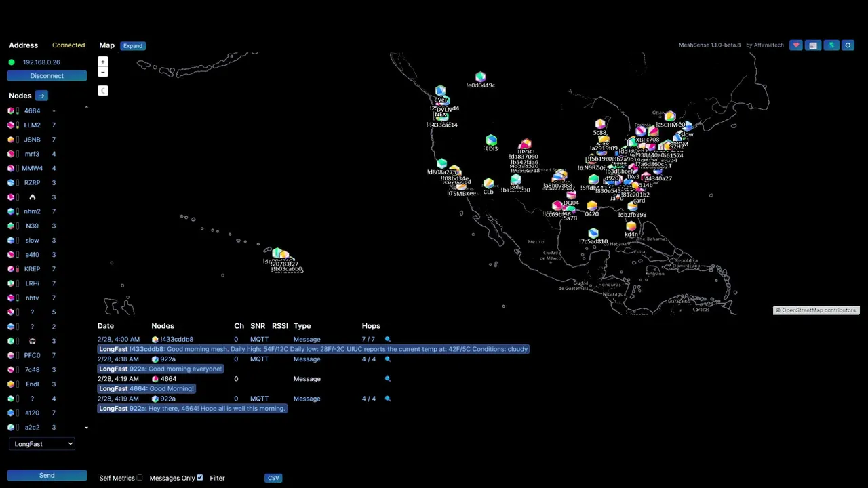Image resolution: width=868 pixels, height=488 pixels.
Task: Click node name a2c2 in list
Action: click(32, 428)
